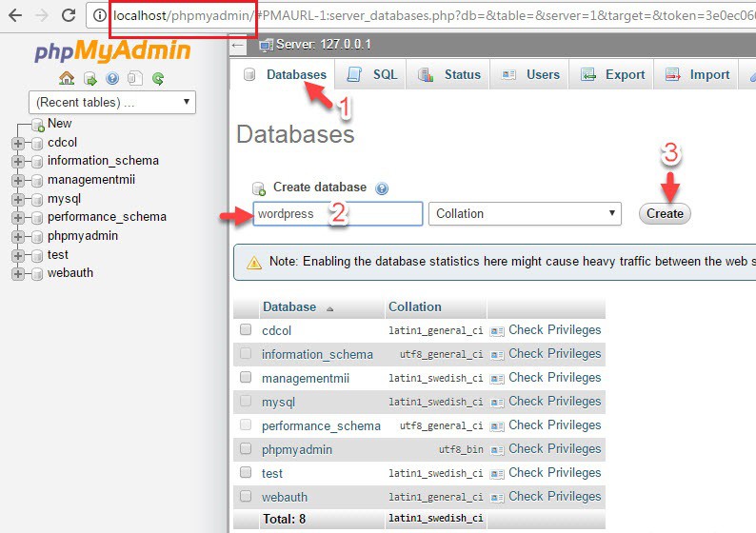Go to the Export tab
Viewport: 756px width, 533px height.
[611, 74]
